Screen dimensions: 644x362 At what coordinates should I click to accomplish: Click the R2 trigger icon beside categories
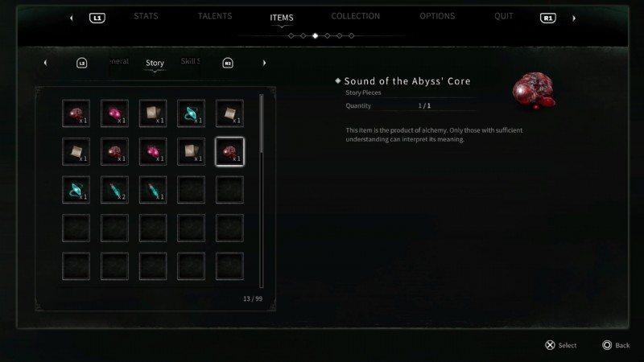click(x=228, y=63)
